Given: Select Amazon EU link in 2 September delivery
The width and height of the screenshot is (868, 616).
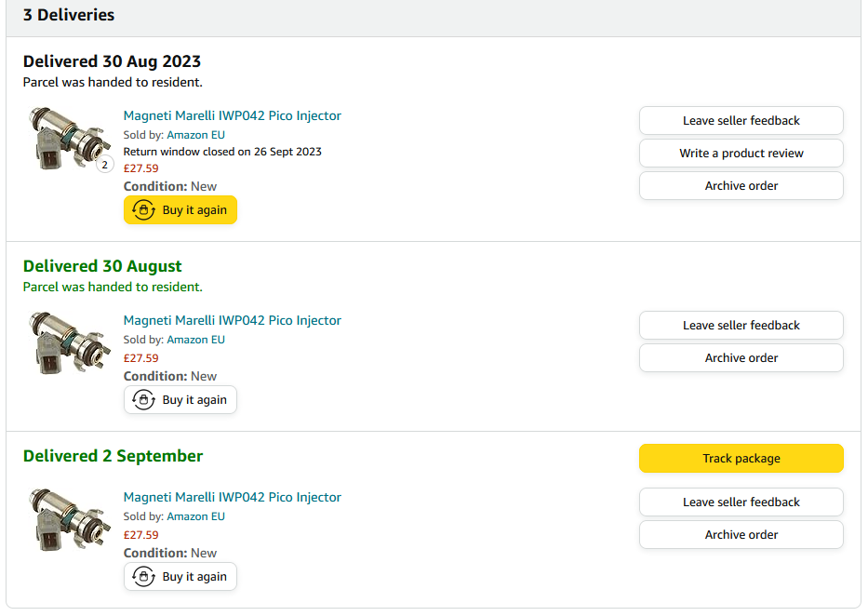Looking at the screenshot, I should pos(195,516).
